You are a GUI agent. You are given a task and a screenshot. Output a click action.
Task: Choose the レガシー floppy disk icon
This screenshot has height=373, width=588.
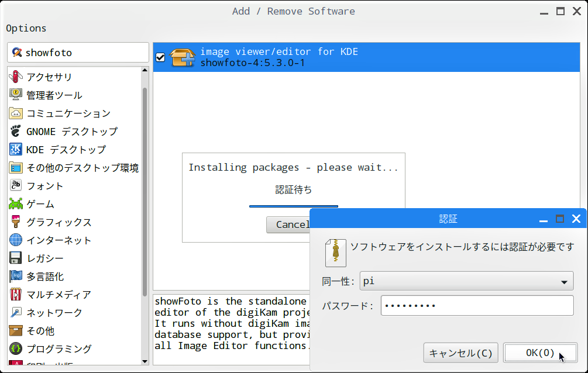[15, 258]
